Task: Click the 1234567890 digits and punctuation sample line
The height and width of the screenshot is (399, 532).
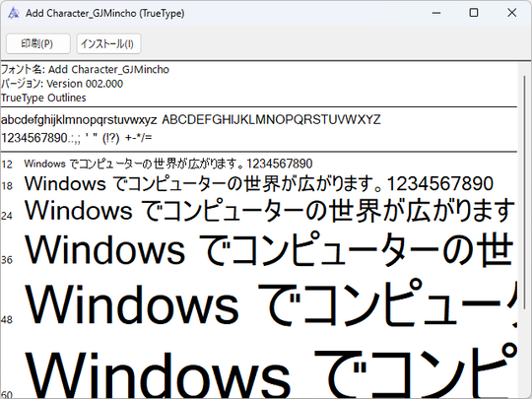Action: click(76, 138)
